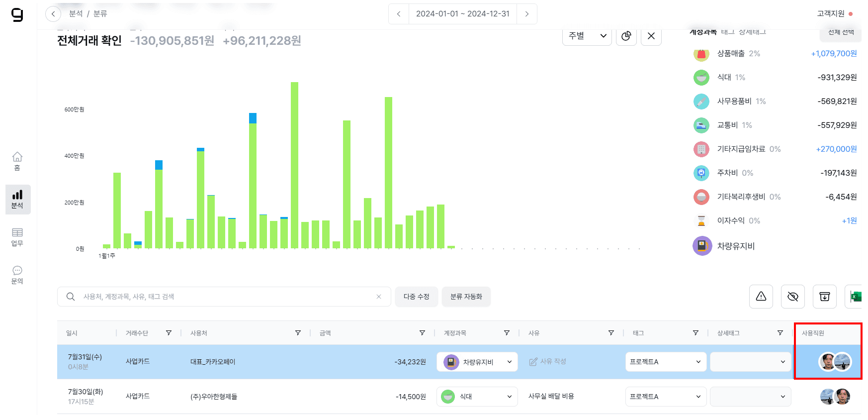868x420 pixels.
Task: Open 차량유지비 account dropdown in 7월31일 row
Action: (477, 362)
